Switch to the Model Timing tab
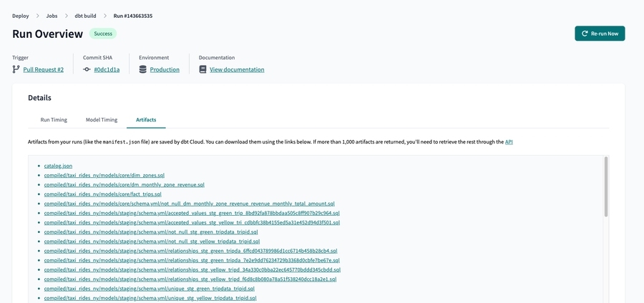Image resolution: width=644 pixels, height=303 pixels. 102,120
